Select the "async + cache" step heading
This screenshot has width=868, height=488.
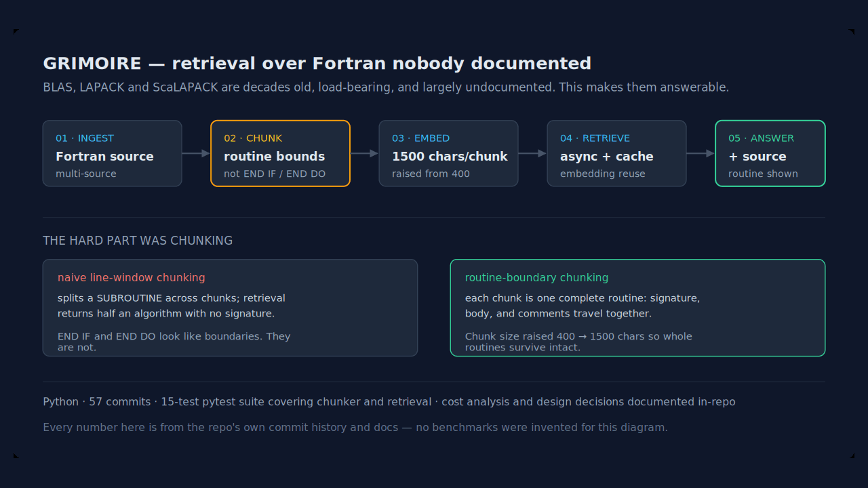click(607, 157)
